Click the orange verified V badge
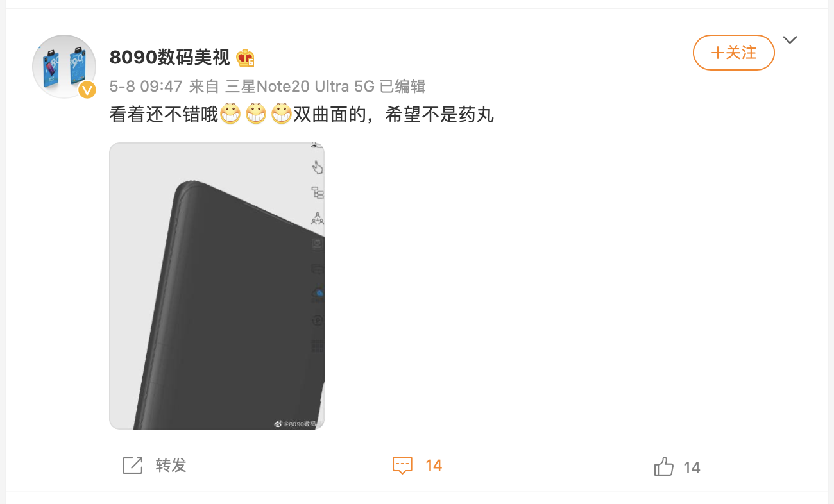The image size is (834, 504). click(87, 90)
